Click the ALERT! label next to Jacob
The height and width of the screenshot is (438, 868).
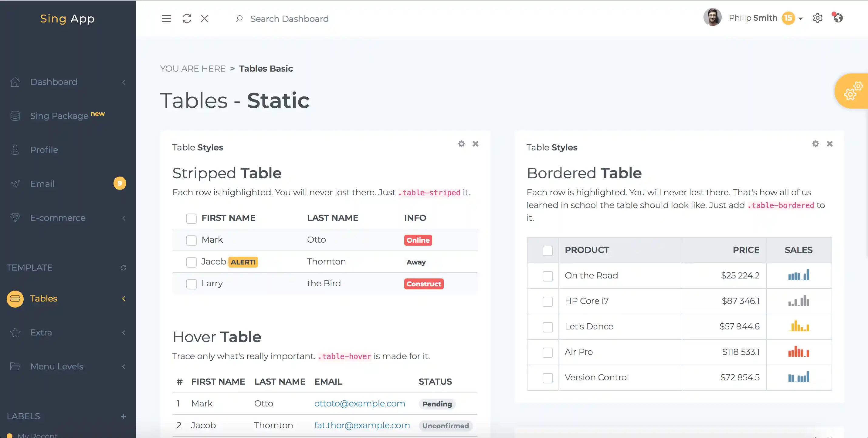click(x=243, y=262)
